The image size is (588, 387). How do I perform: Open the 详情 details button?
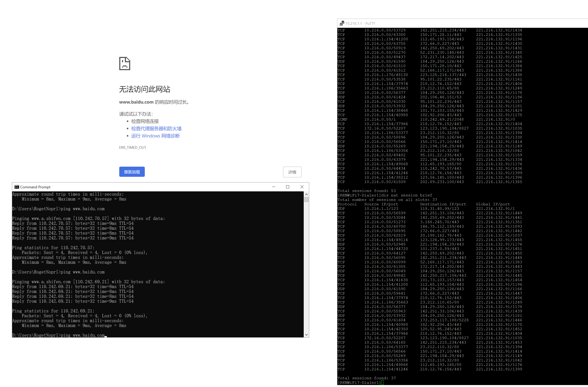click(292, 172)
